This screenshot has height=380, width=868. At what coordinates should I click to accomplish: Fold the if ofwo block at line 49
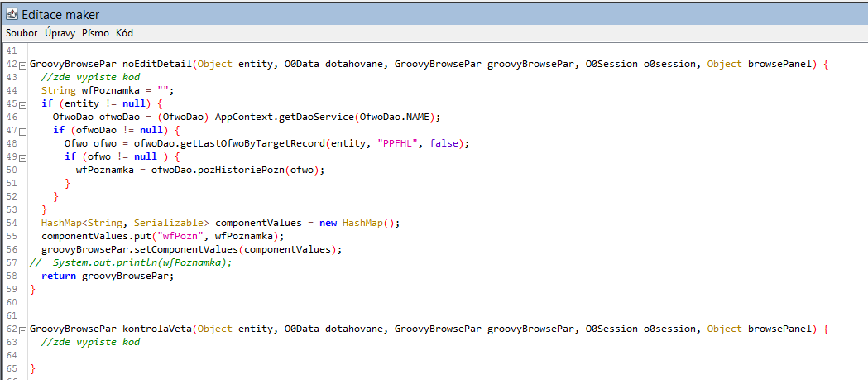pyautogui.click(x=22, y=157)
